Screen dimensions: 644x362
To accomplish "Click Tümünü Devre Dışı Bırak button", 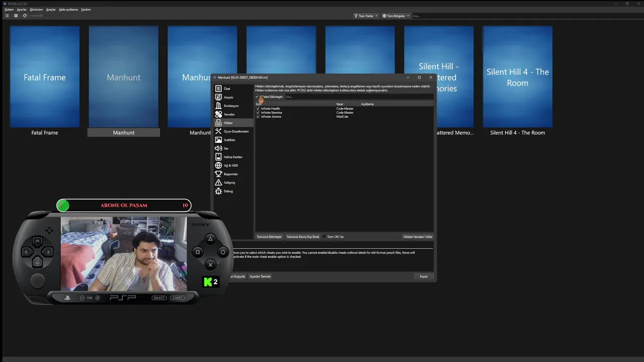I will (303, 237).
